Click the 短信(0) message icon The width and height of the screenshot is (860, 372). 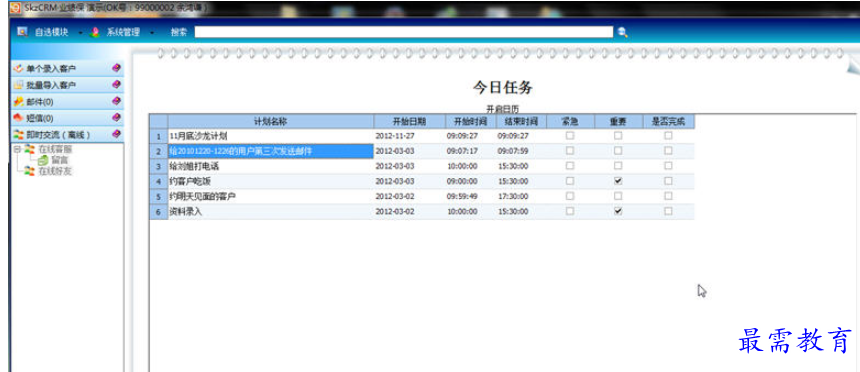point(19,118)
